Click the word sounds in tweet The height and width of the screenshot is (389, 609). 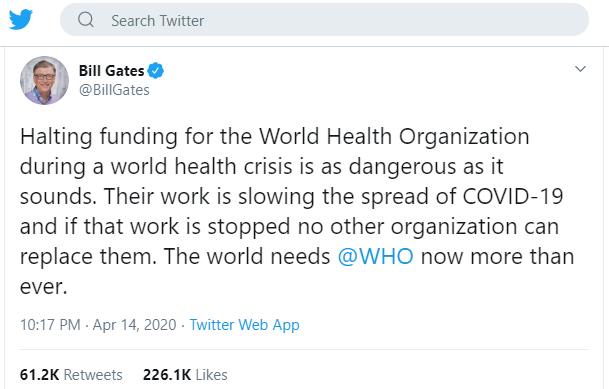coord(58,196)
